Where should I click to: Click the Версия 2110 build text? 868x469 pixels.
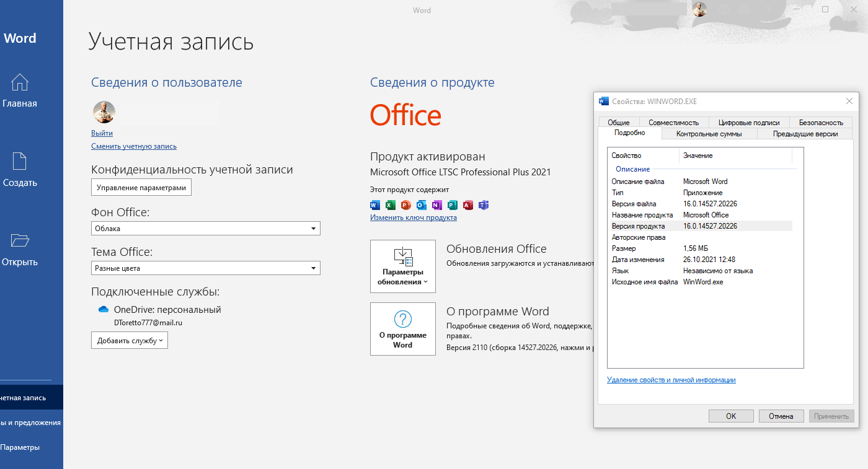point(520,348)
